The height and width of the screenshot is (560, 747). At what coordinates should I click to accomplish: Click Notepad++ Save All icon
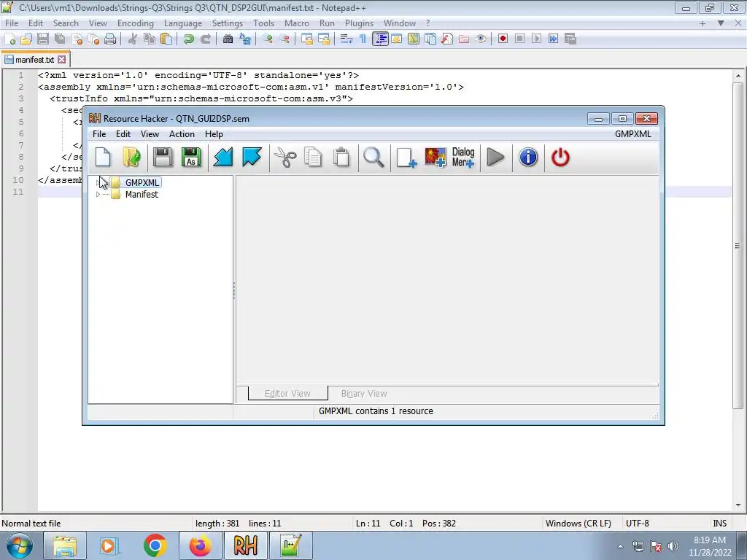tap(60, 39)
